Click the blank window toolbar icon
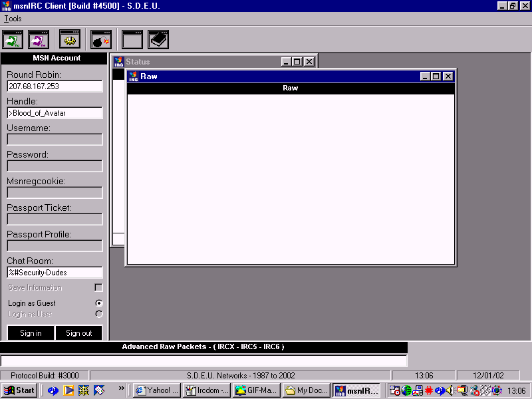Image resolution: width=532 pixels, height=399 pixels. click(132, 39)
